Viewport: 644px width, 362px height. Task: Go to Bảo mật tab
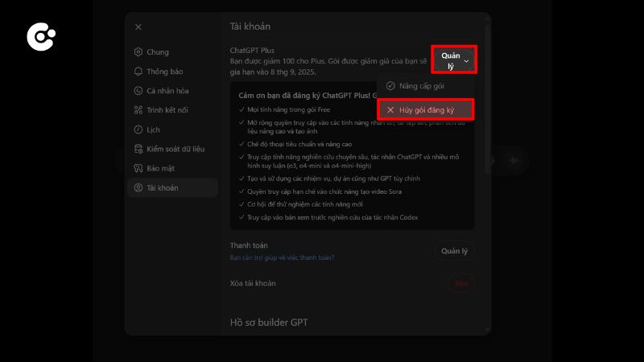[x=172, y=168]
